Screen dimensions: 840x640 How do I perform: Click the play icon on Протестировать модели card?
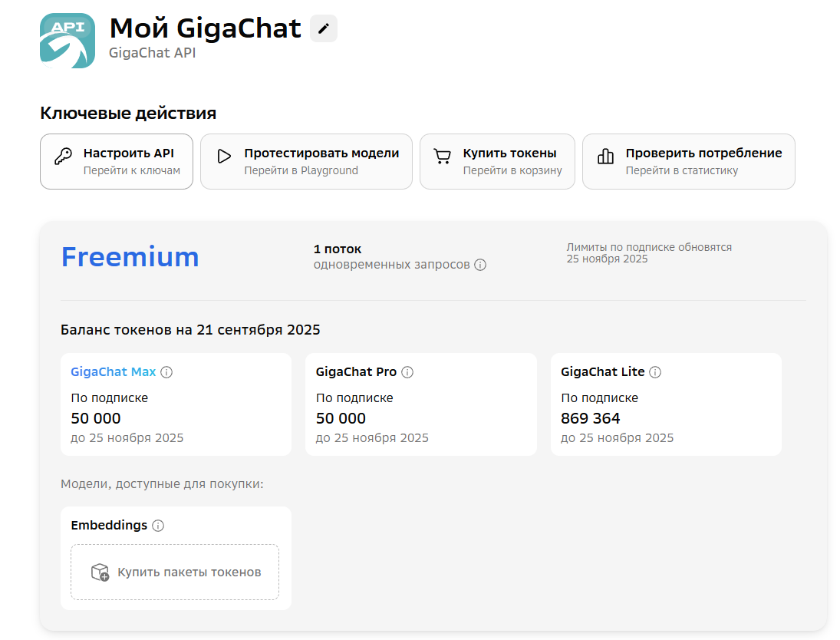[x=224, y=155]
